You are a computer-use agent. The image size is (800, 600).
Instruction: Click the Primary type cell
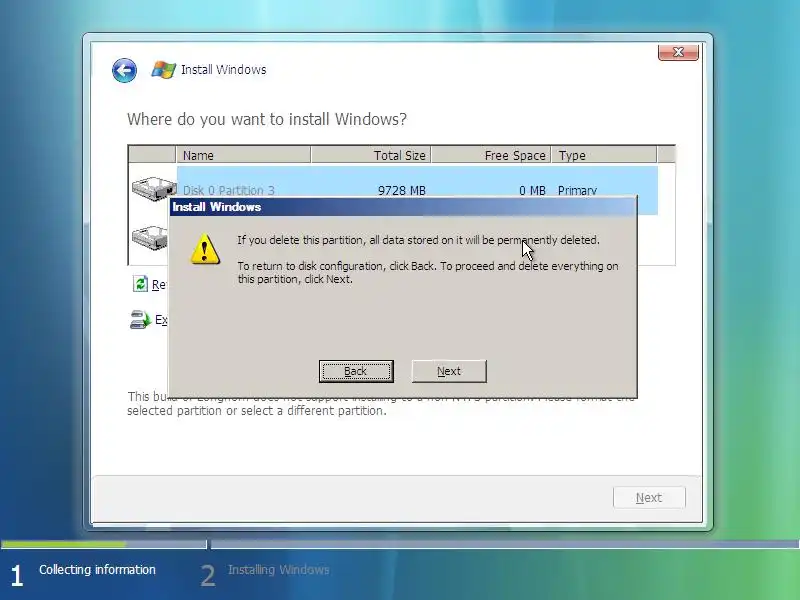pos(577,190)
